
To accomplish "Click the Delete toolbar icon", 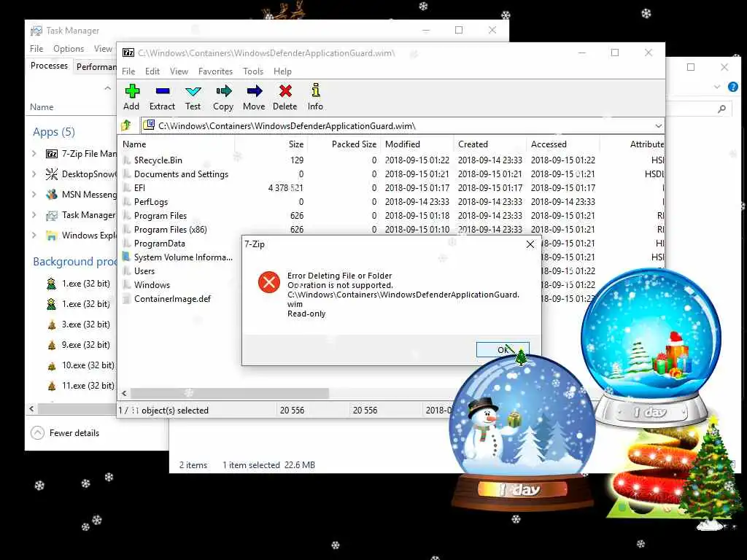I will click(285, 90).
